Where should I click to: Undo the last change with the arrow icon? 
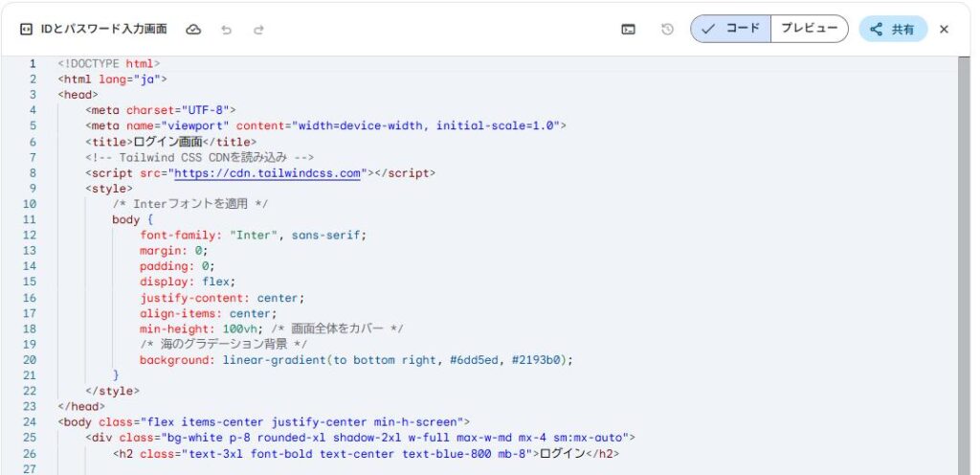pyautogui.click(x=226, y=30)
